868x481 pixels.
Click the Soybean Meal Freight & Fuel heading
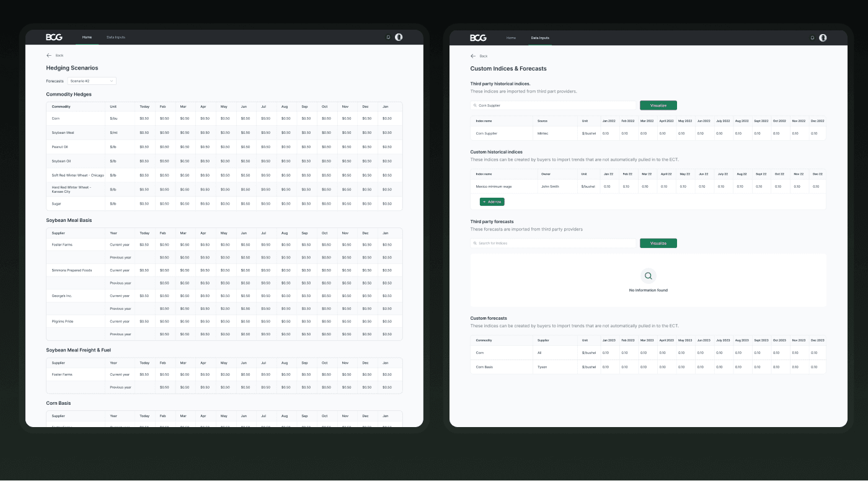[78, 350]
